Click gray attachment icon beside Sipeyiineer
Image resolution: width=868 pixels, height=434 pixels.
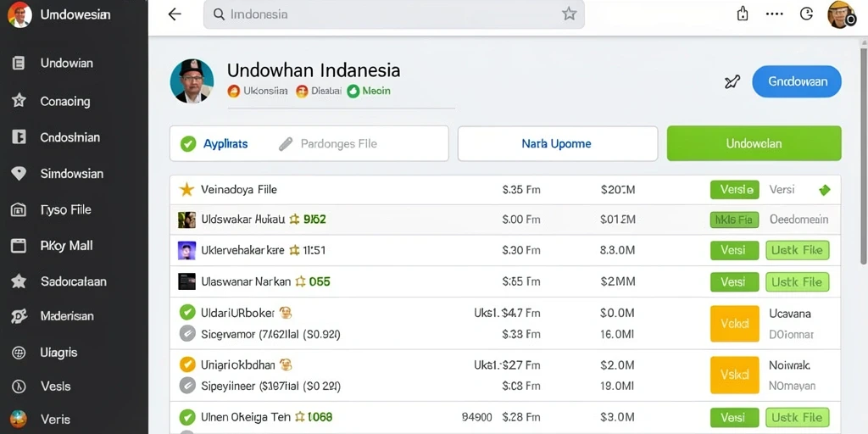tap(187, 386)
